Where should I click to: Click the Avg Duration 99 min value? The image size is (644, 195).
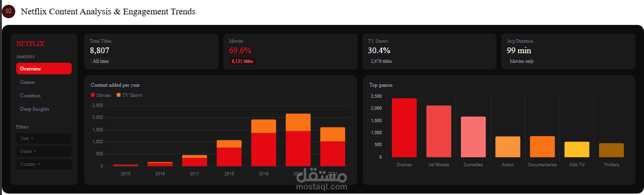[x=519, y=50]
